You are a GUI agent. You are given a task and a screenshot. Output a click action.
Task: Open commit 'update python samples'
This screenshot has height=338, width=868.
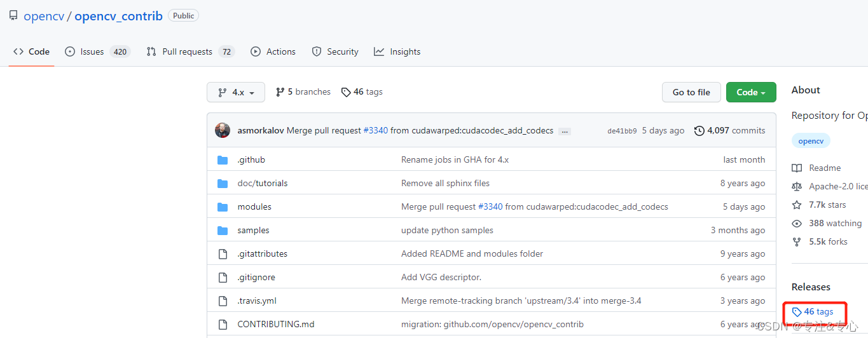coord(447,230)
